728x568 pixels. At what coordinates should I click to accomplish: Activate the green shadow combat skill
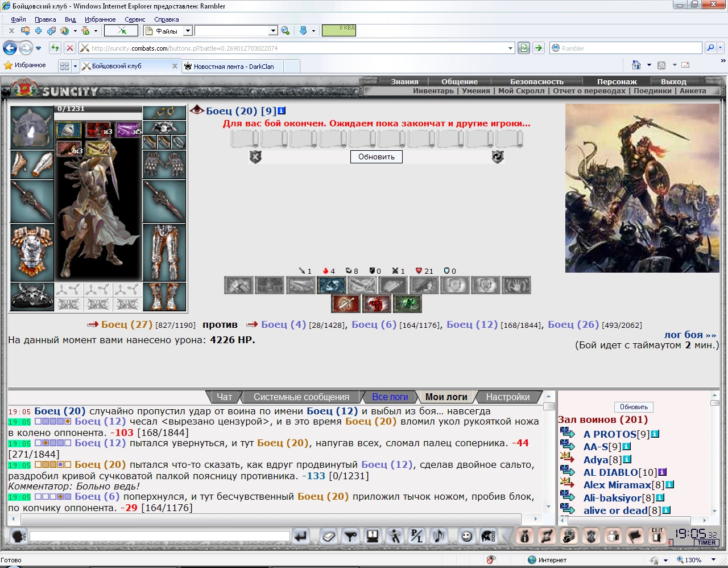point(407,304)
